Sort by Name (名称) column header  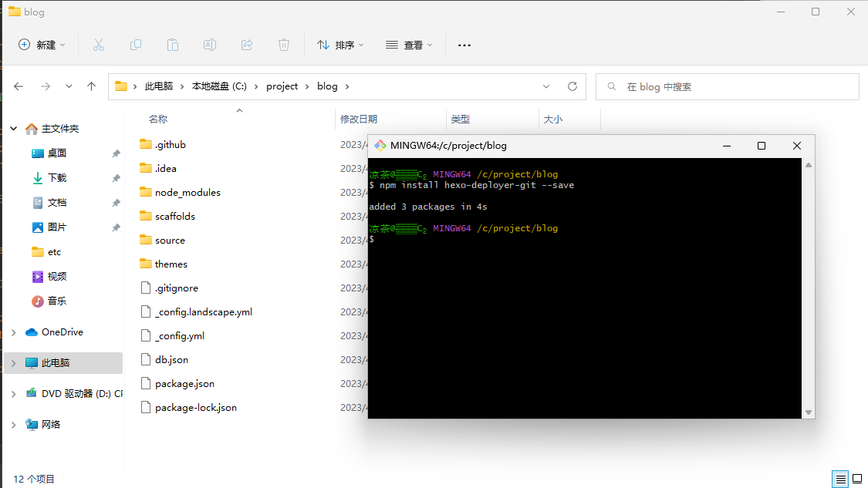pyautogui.click(x=157, y=119)
